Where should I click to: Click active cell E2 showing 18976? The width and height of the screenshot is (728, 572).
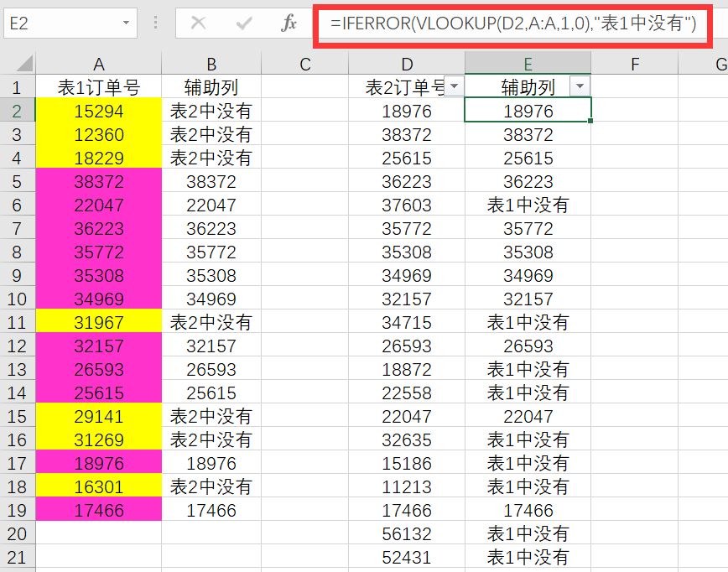(528, 111)
